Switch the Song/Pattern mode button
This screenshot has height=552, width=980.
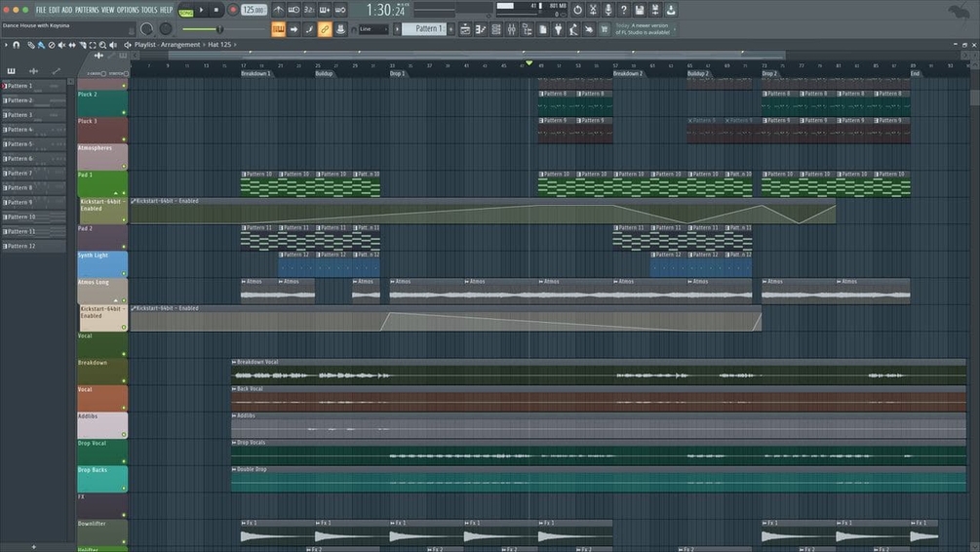pos(185,11)
